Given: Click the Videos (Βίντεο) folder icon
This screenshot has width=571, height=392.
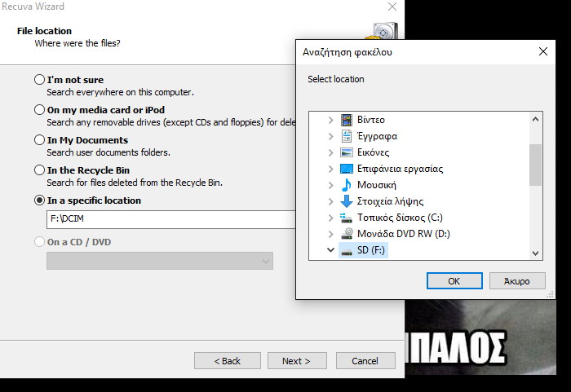Looking at the screenshot, I should point(347,120).
